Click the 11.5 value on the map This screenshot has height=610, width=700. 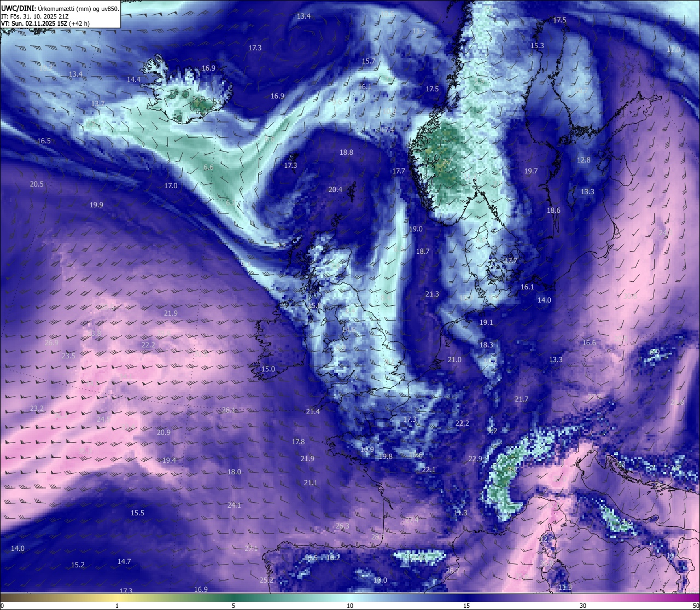click(x=419, y=31)
